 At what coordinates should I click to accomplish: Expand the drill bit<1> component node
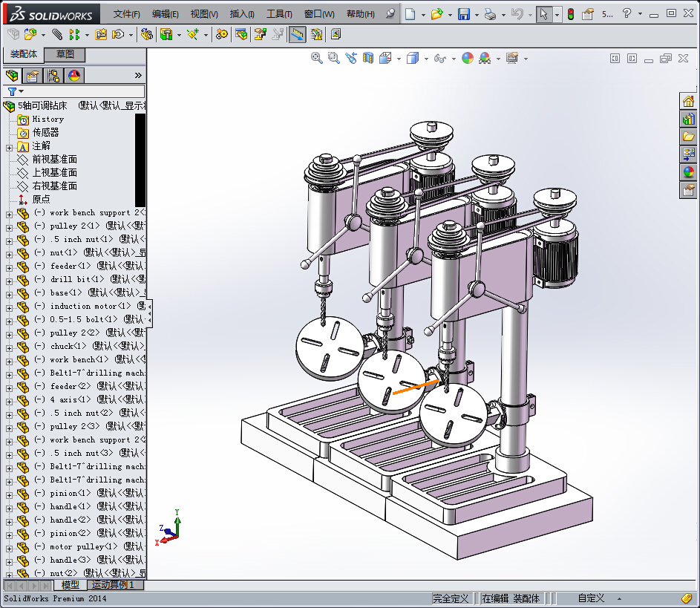9,280
